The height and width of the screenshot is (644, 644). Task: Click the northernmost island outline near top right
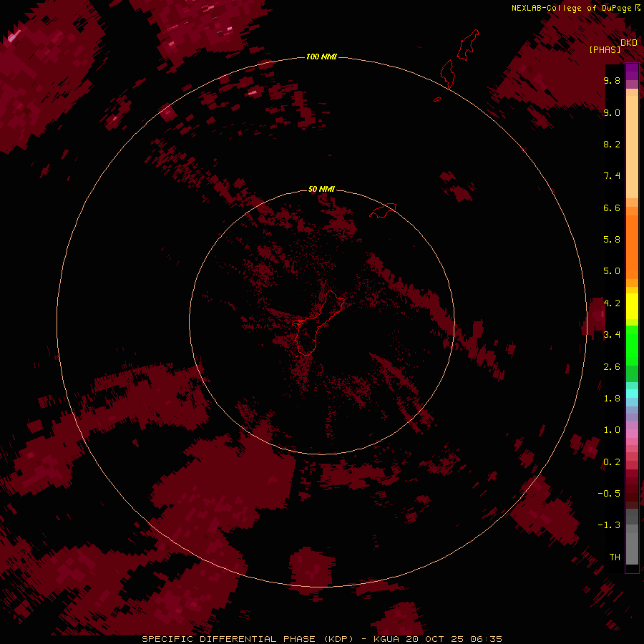[x=468, y=45]
